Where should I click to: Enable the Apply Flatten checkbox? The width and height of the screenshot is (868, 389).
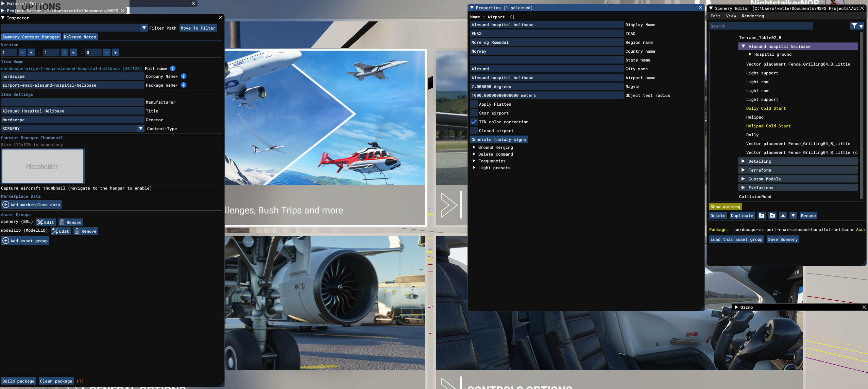pos(474,104)
